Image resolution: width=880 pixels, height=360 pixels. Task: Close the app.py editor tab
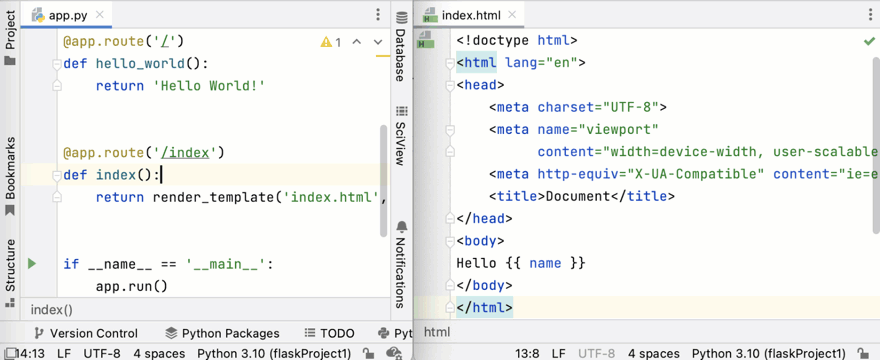click(x=100, y=15)
